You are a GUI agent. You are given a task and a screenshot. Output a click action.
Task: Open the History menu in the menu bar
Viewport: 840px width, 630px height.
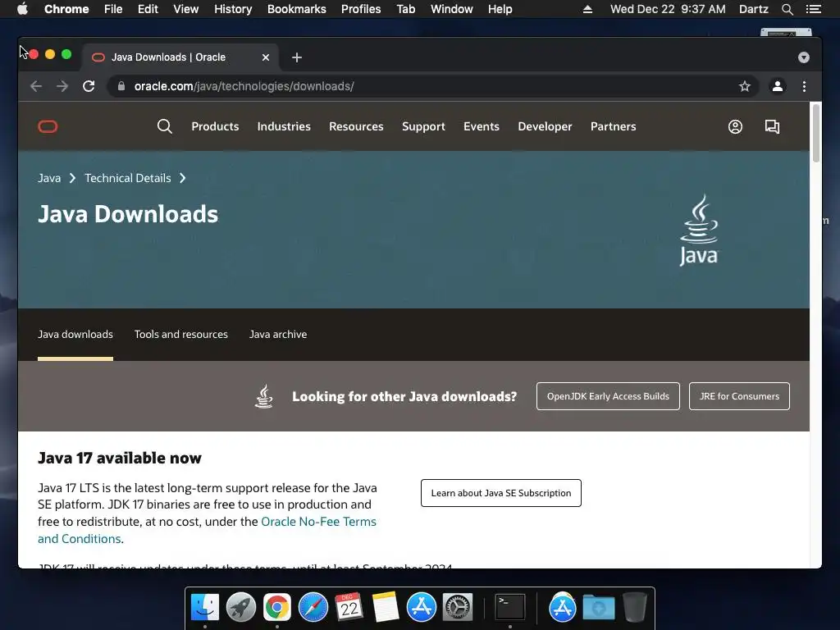233,9
